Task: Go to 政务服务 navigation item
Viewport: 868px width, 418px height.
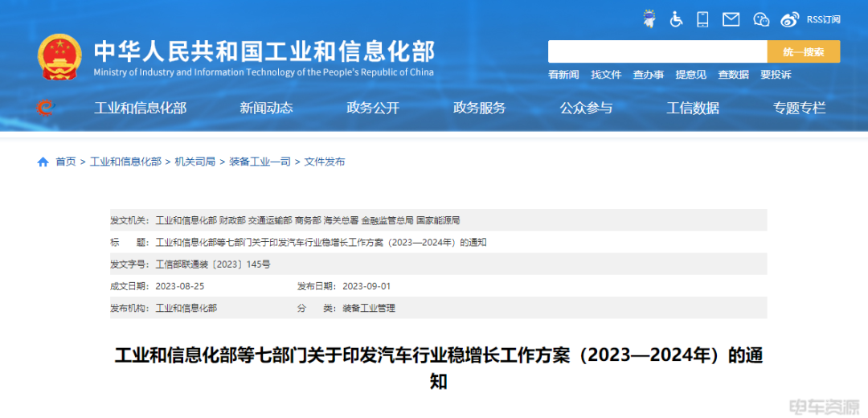Action: click(x=480, y=108)
